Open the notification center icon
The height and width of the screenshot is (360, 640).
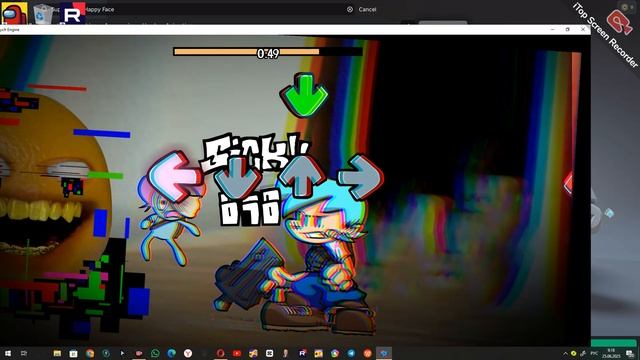(x=631, y=353)
